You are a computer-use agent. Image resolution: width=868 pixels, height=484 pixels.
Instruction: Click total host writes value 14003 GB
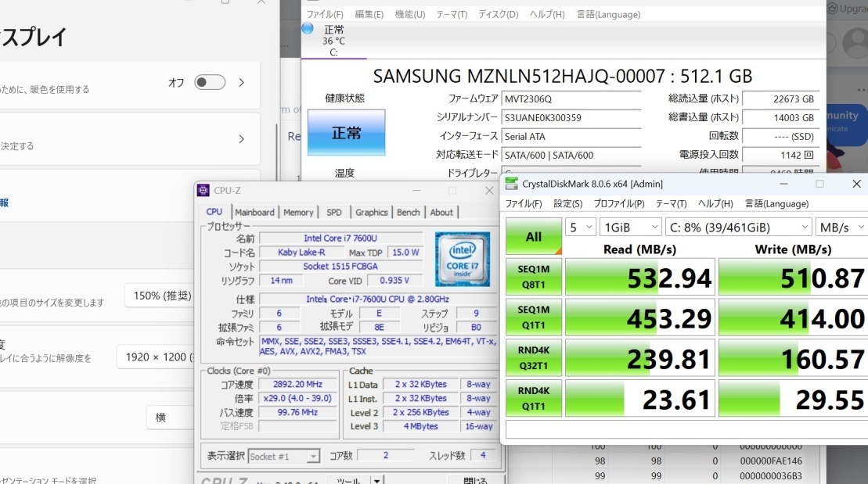click(780, 118)
